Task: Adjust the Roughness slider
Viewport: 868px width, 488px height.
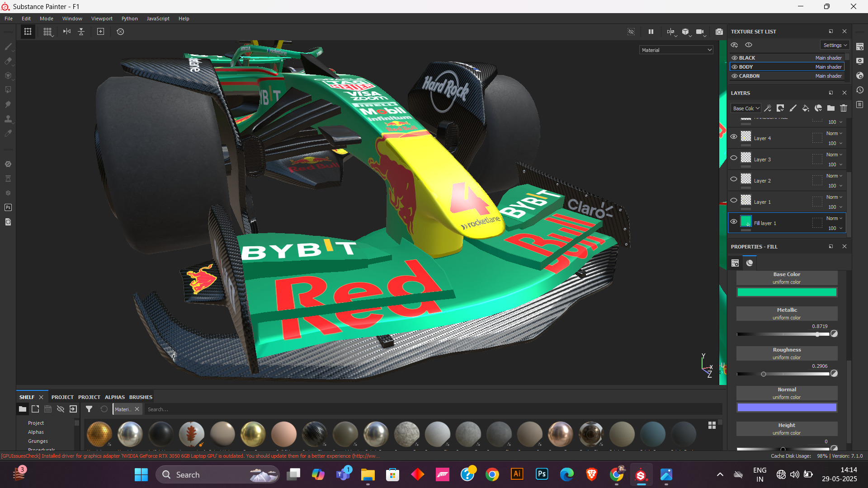Action: click(x=783, y=374)
